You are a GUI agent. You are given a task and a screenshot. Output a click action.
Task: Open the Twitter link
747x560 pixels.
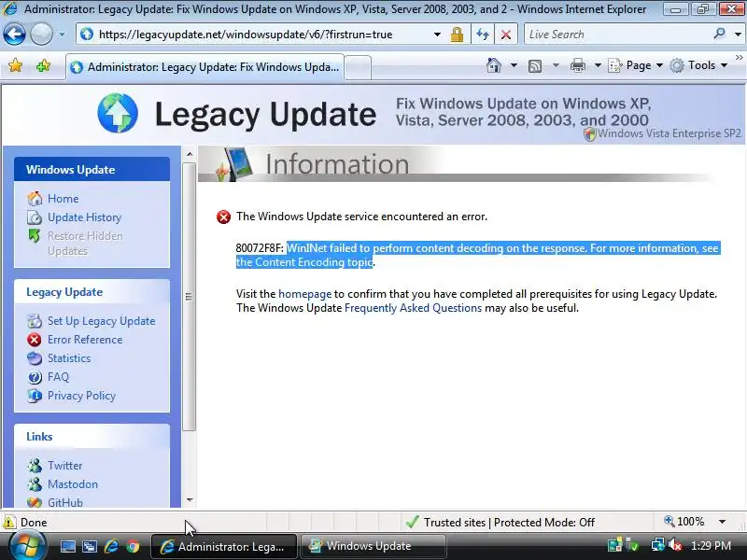(64, 465)
